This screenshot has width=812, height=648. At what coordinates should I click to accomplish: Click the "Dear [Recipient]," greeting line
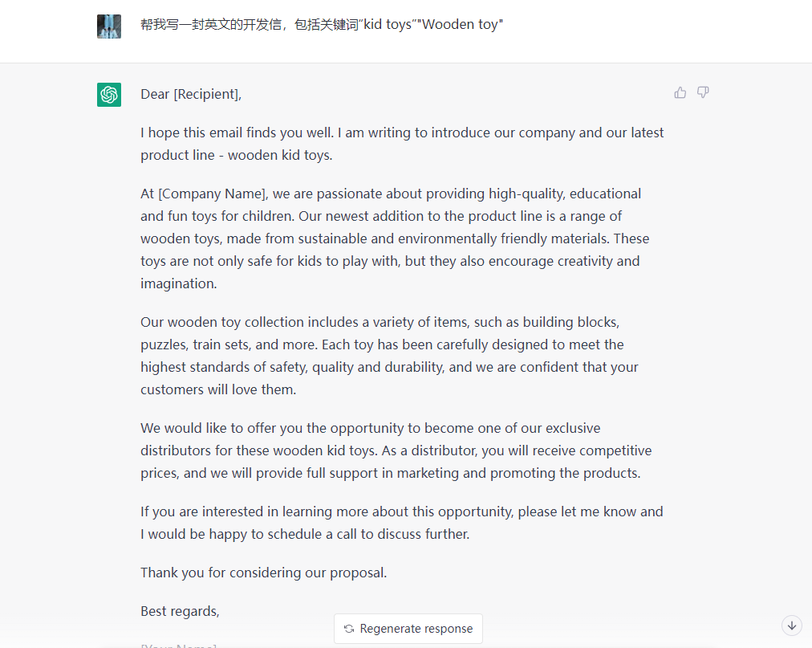tap(191, 94)
